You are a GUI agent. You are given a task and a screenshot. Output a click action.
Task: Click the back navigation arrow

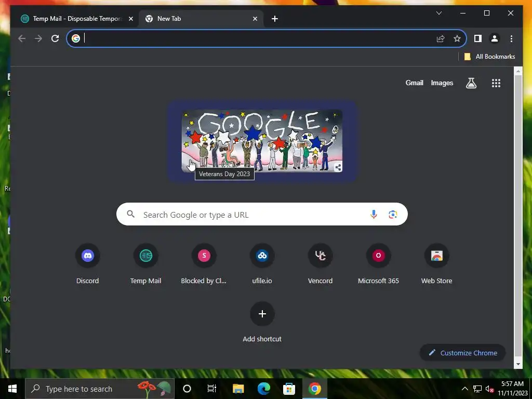click(22, 38)
